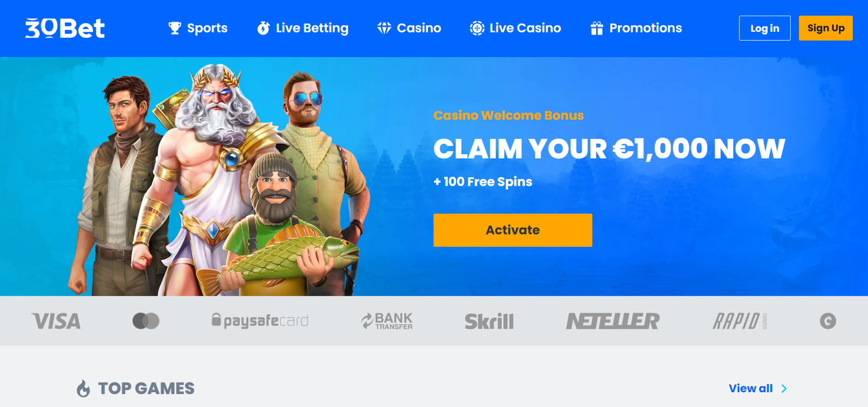This screenshot has height=407, width=868.
Task: Click the orange Sign Up button
Action: pyautogui.click(x=826, y=28)
